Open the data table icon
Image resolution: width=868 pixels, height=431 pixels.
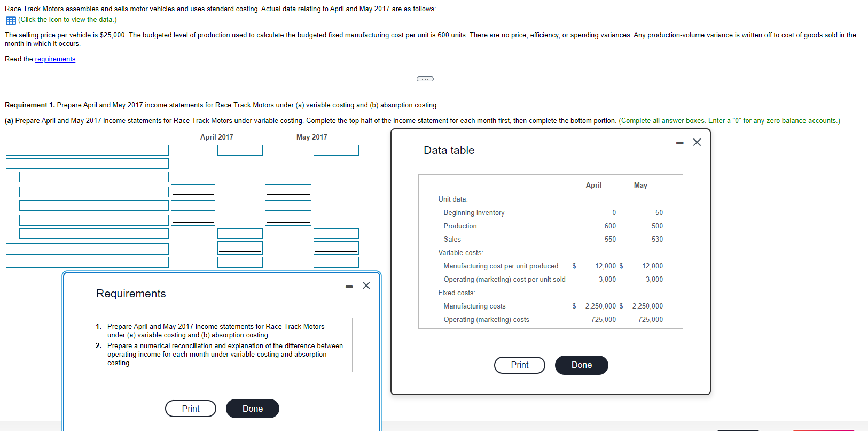(11, 20)
